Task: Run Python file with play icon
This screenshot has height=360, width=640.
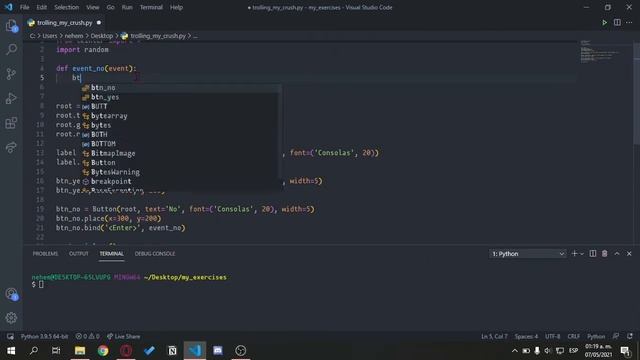Action: point(604,23)
